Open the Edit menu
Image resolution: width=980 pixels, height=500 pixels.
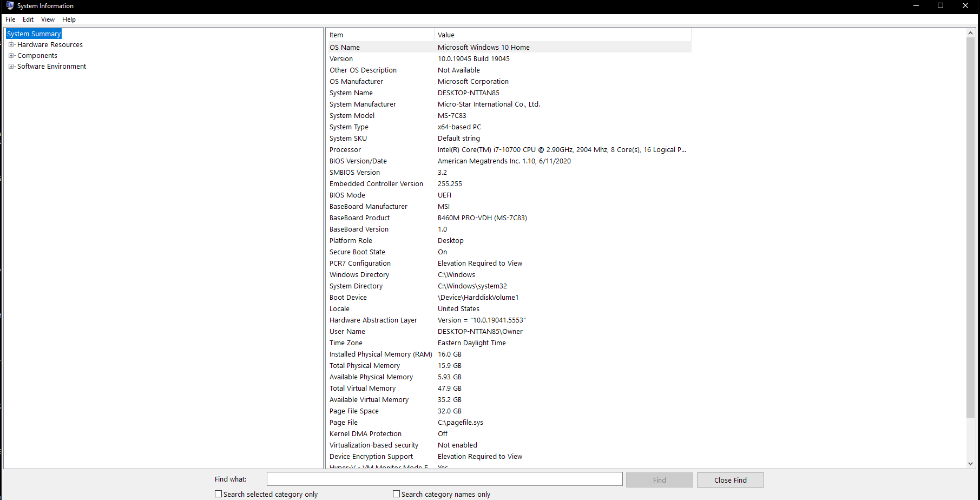(x=28, y=19)
